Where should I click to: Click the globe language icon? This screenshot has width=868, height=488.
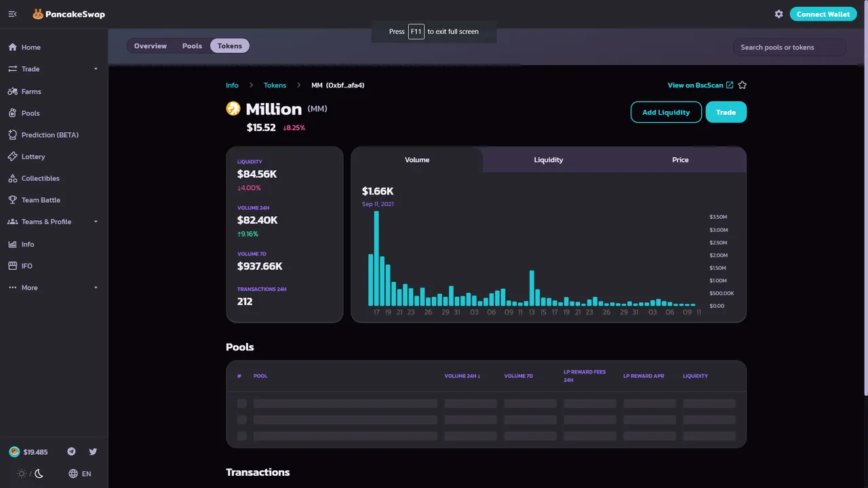[73, 474]
